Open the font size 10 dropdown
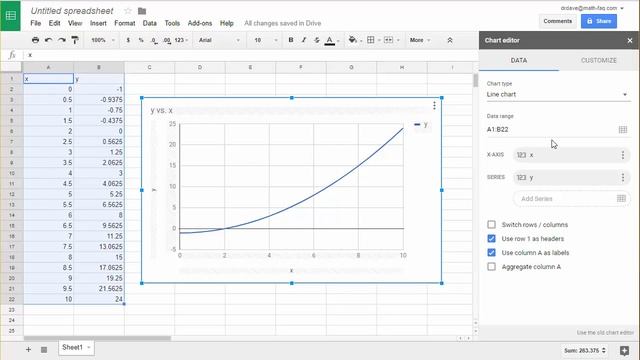 [265, 40]
